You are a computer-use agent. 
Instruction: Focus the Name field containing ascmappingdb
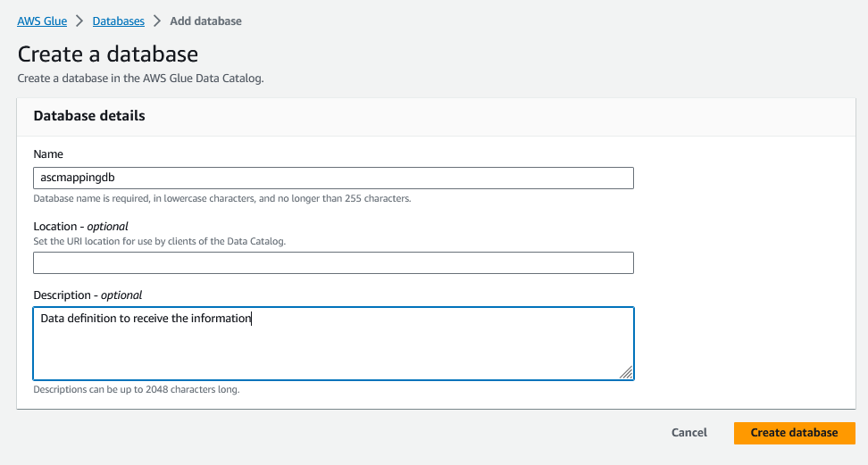(x=333, y=178)
